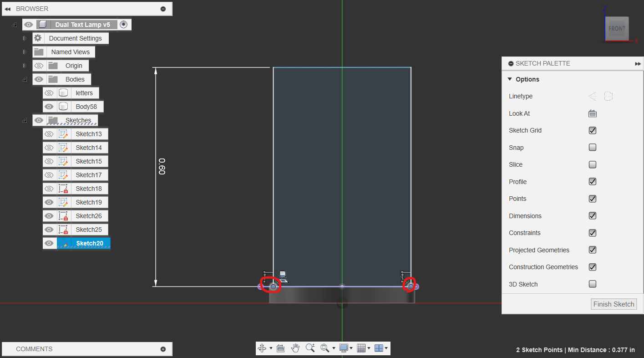Collapse the Sketches folder node
Screen dimensions: 644x358
(25, 120)
